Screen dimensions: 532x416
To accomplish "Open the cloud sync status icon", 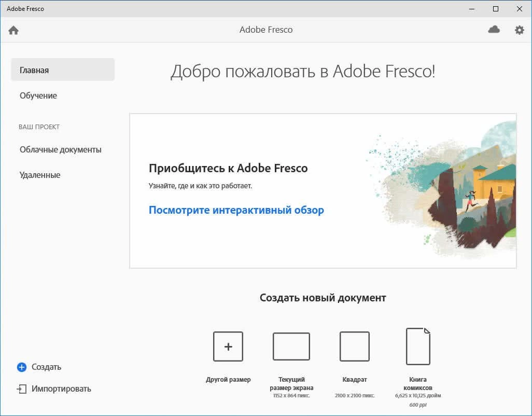I will [x=494, y=30].
